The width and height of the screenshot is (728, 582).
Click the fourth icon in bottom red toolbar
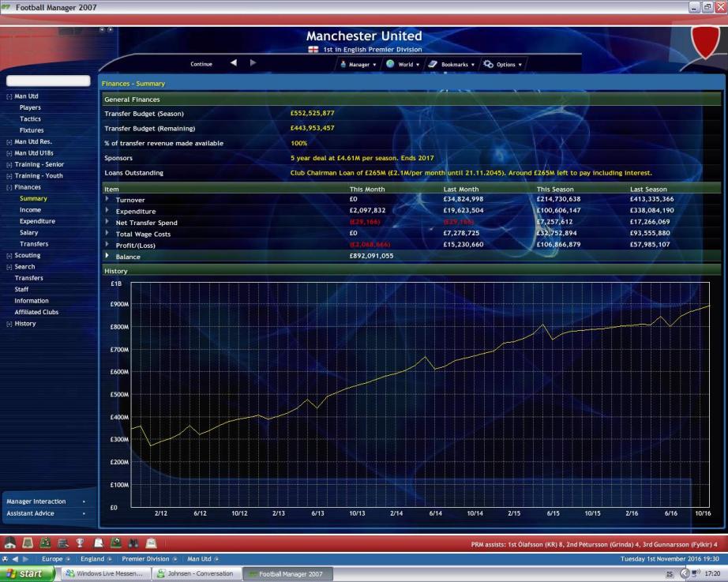click(63, 543)
